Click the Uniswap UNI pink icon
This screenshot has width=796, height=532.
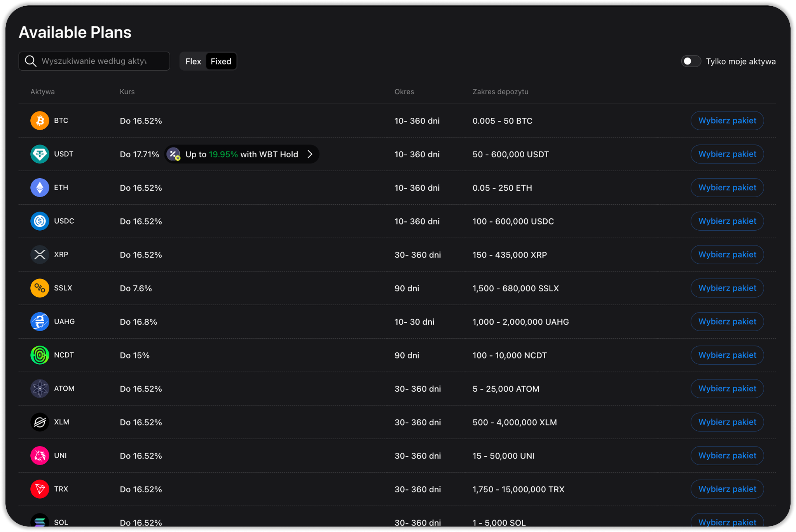[40, 456]
